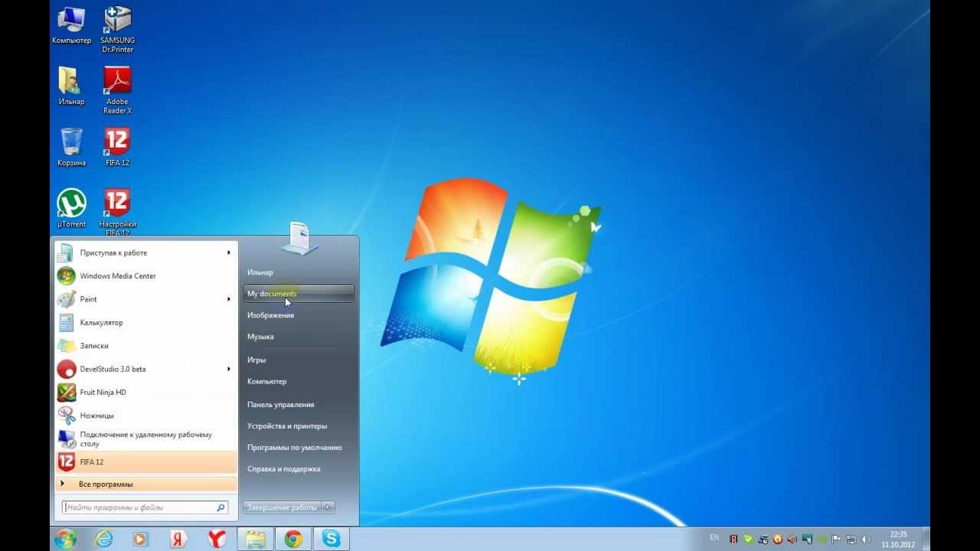
Task: Click the Windows Start orb
Action: (65, 539)
